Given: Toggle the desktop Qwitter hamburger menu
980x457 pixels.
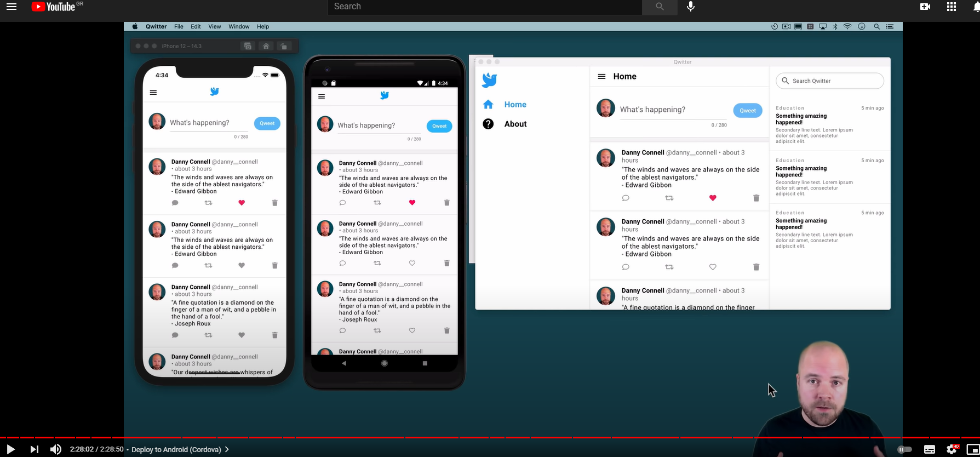Looking at the screenshot, I should 601,77.
